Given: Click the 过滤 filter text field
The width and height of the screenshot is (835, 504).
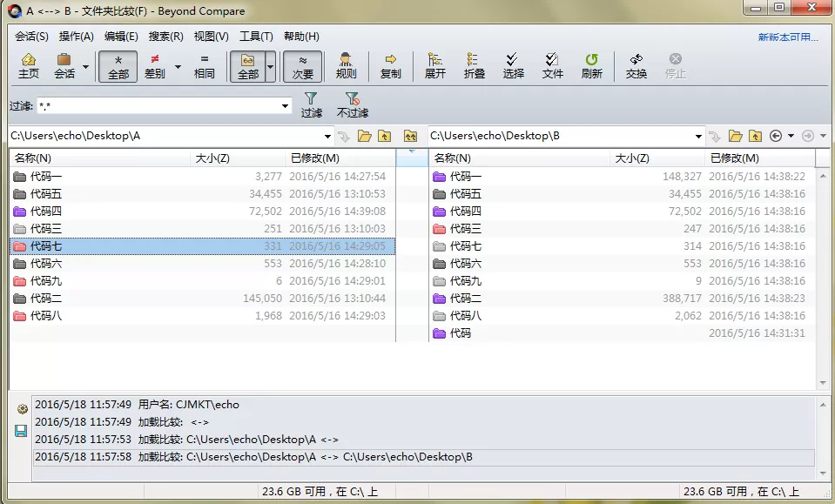Looking at the screenshot, I should [x=158, y=106].
